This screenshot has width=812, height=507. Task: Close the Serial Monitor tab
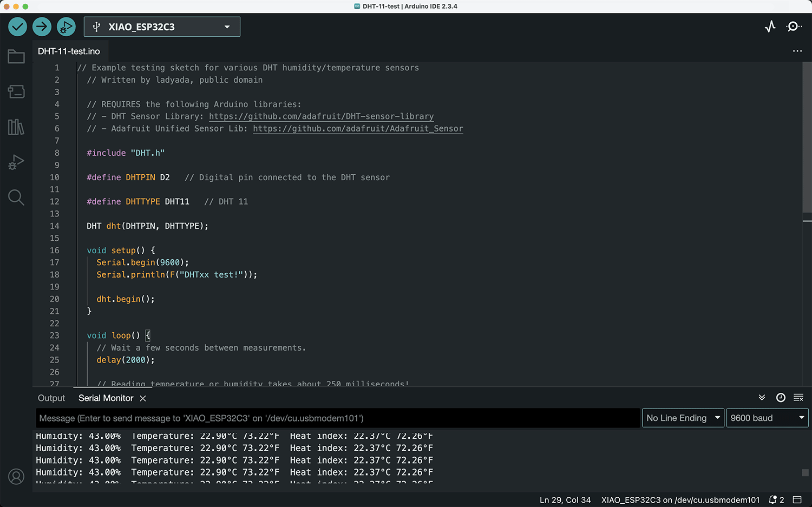tap(143, 398)
